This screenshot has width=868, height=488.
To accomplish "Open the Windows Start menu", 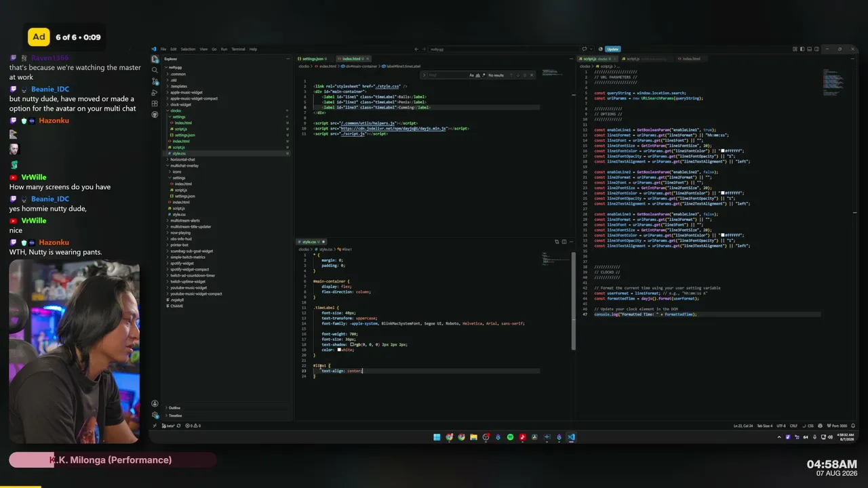I will 437,437.
